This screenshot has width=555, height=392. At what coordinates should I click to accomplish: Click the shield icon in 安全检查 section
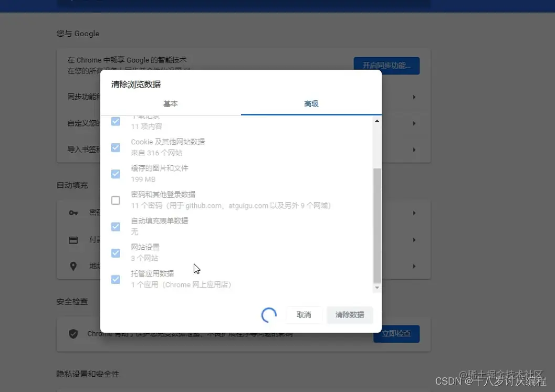pos(74,333)
